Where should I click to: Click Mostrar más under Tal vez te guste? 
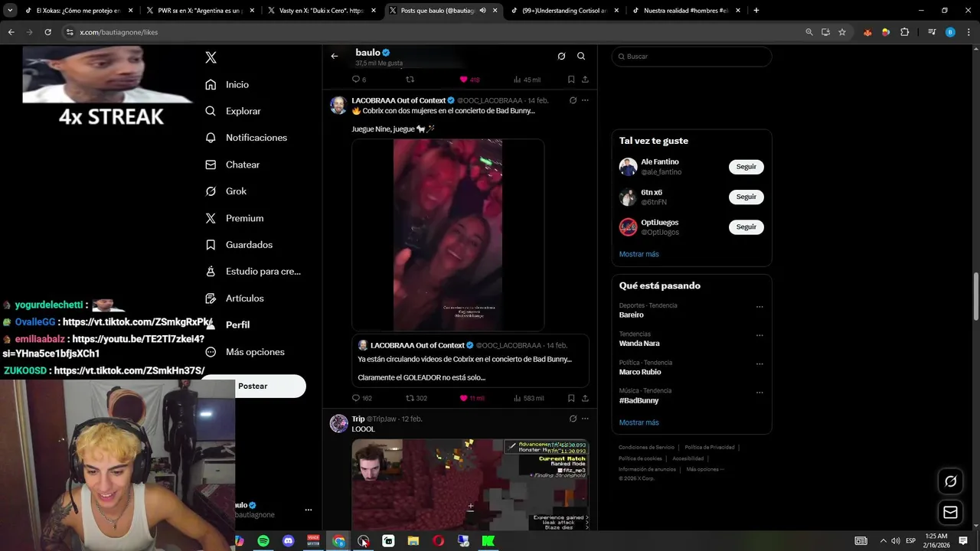click(x=639, y=254)
